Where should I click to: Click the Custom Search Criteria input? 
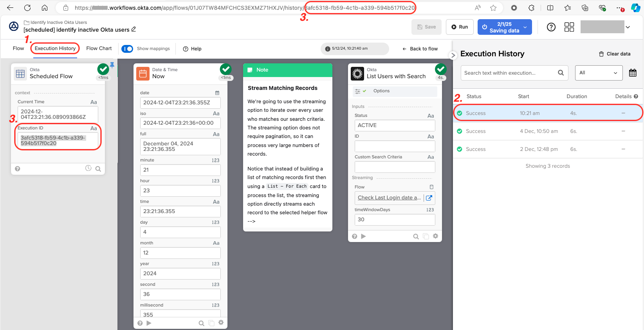click(395, 167)
